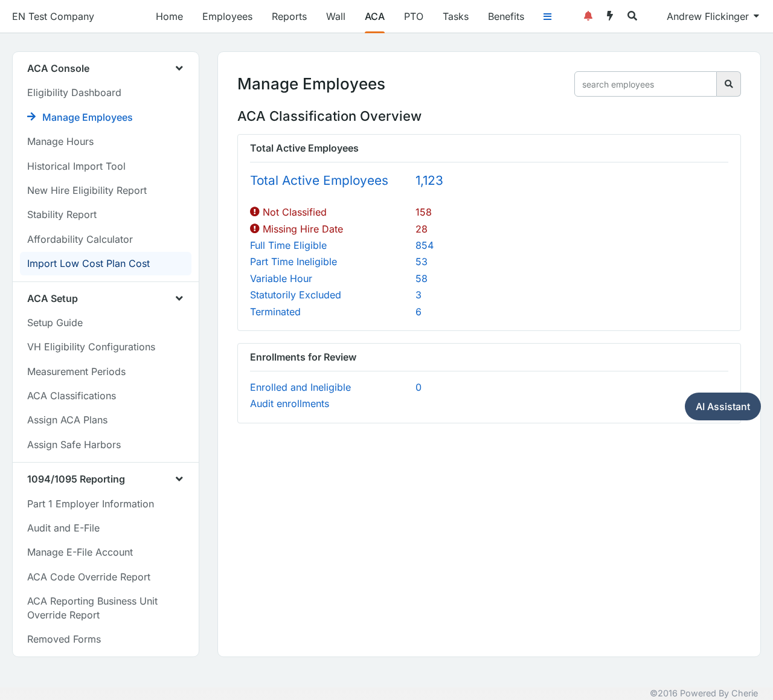Image resolution: width=773 pixels, height=700 pixels.
Task: Open the Andrew Flickinger user dropdown
Action: [713, 16]
